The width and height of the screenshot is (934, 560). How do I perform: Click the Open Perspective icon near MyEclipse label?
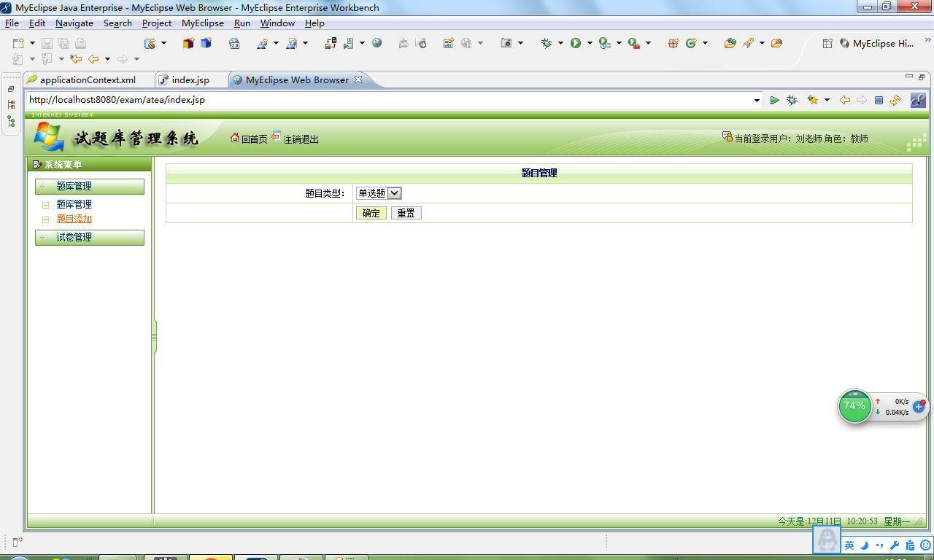(x=827, y=44)
